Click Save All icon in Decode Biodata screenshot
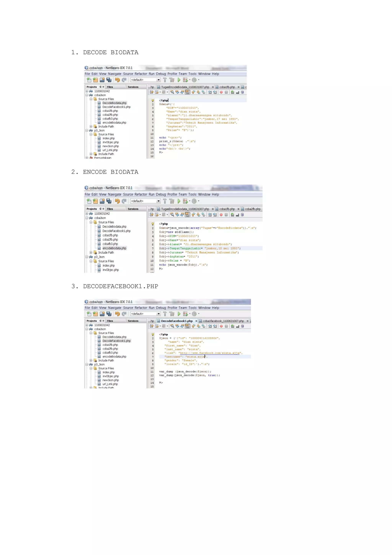The width and height of the screenshot is (392, 555). (109, 80)
